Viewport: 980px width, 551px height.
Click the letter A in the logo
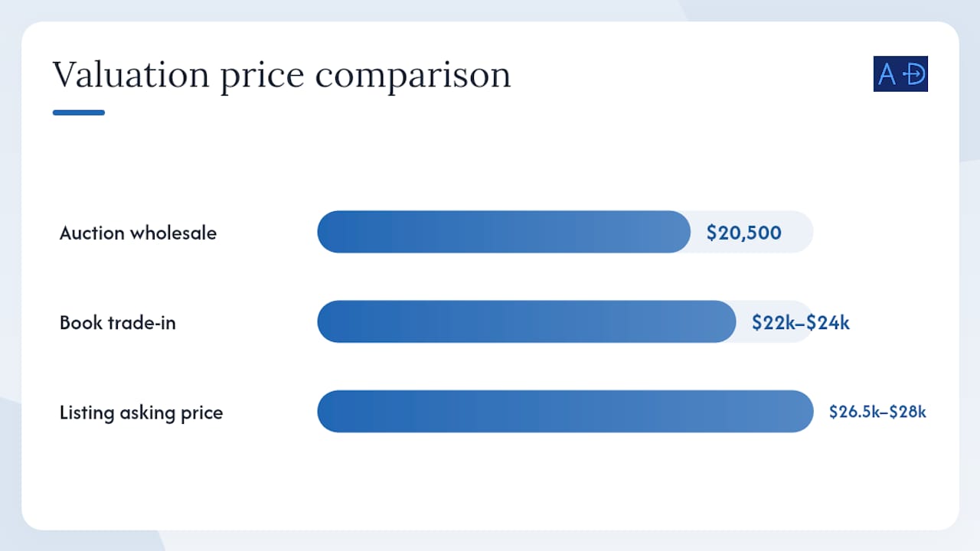(x=887, y=74)
